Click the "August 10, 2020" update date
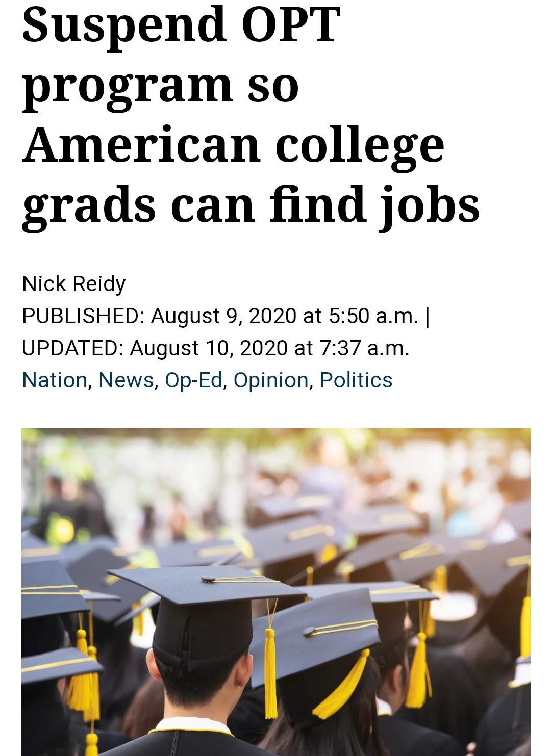The height and width of the screenshot is (756, 551). (209, 348)
